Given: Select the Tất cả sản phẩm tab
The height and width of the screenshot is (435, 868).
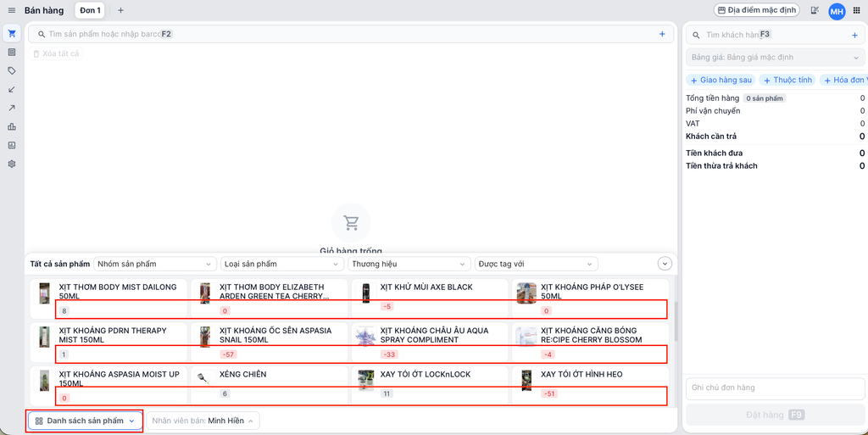Looking at the screenshot, I should point(59,264).
